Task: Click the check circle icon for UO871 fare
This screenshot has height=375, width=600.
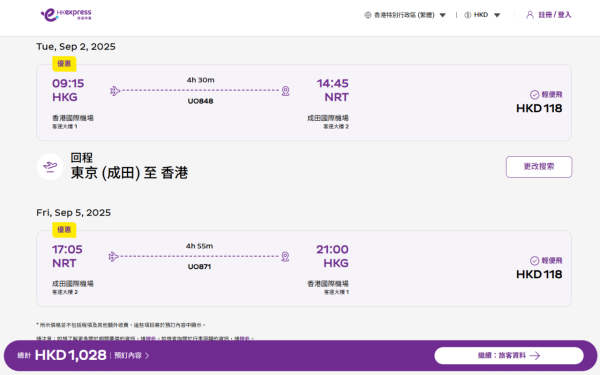Action: pos(535,261)
